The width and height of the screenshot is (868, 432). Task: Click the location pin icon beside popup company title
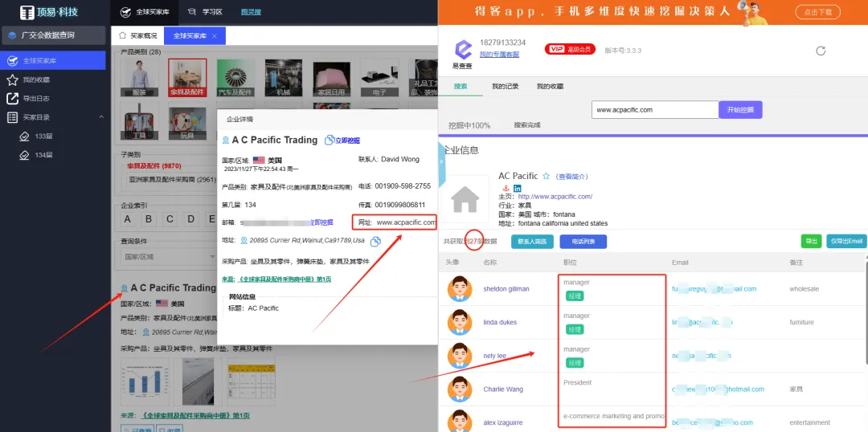[225, 140]
